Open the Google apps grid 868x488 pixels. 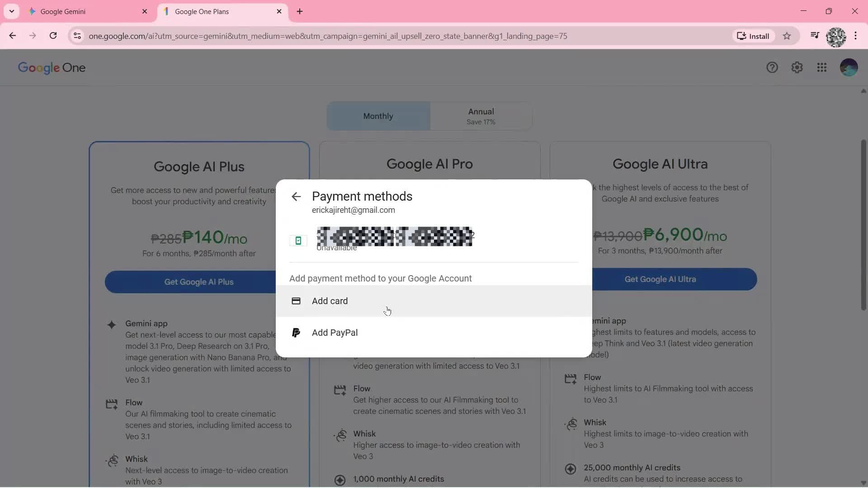822,67
